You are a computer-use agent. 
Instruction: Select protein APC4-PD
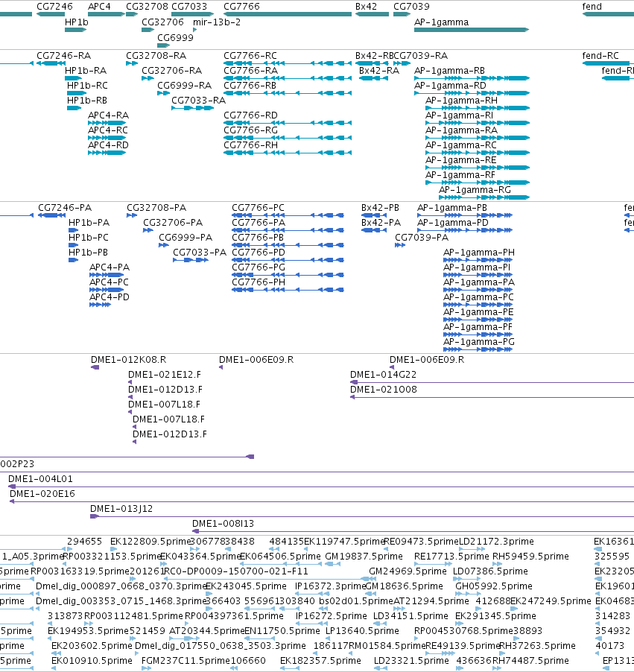110,297
